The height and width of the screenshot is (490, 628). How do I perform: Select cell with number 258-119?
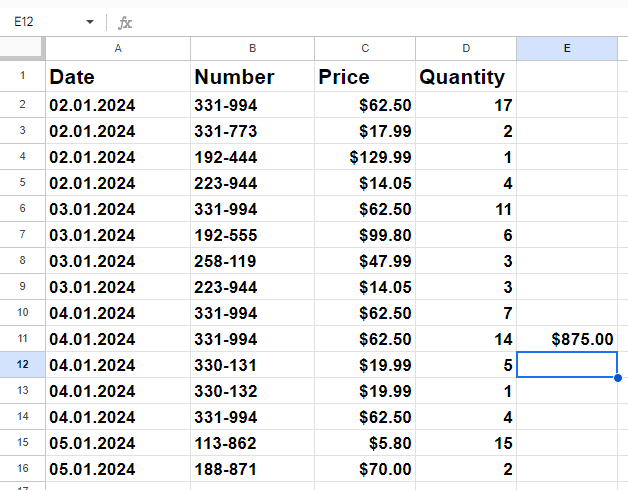tap(252, 261)
